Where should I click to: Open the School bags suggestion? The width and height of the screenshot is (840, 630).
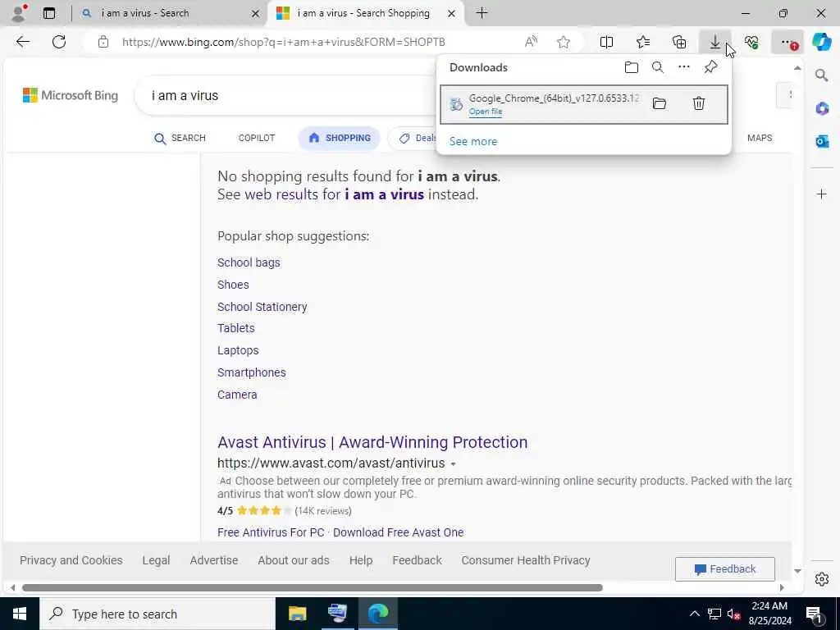[x=249, y=262]
